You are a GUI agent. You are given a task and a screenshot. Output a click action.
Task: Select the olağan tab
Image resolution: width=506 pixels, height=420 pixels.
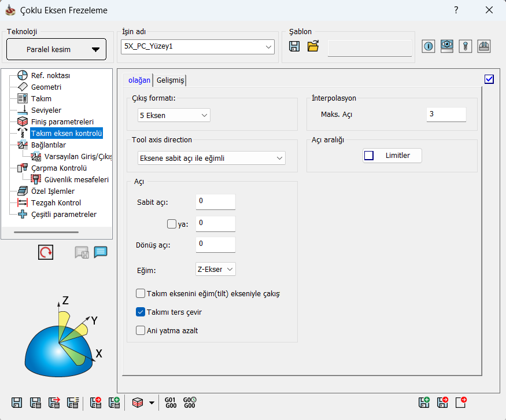click(139, 80)
